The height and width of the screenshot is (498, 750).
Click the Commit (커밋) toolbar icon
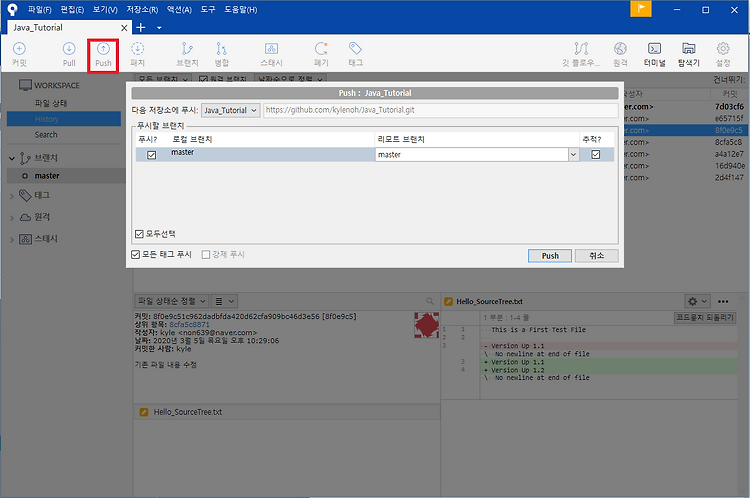coord(19,54)
